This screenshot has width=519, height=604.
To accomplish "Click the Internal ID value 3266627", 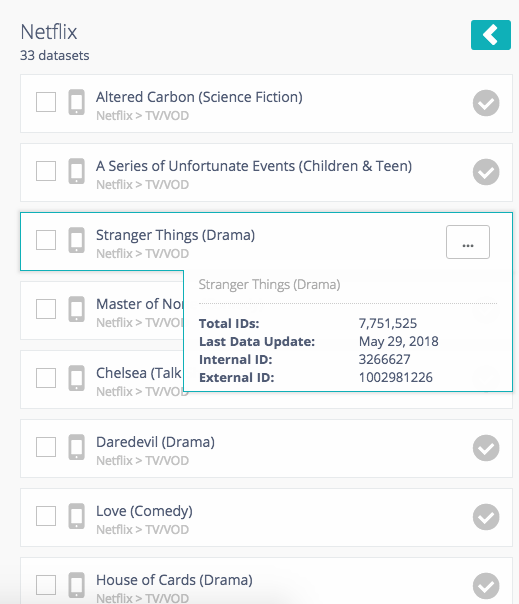I will point(385,359).
